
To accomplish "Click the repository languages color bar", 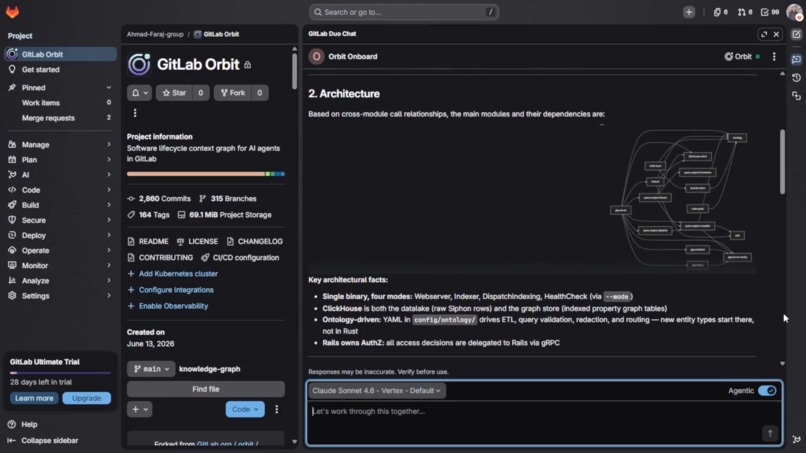I will (x=206, y=174).
